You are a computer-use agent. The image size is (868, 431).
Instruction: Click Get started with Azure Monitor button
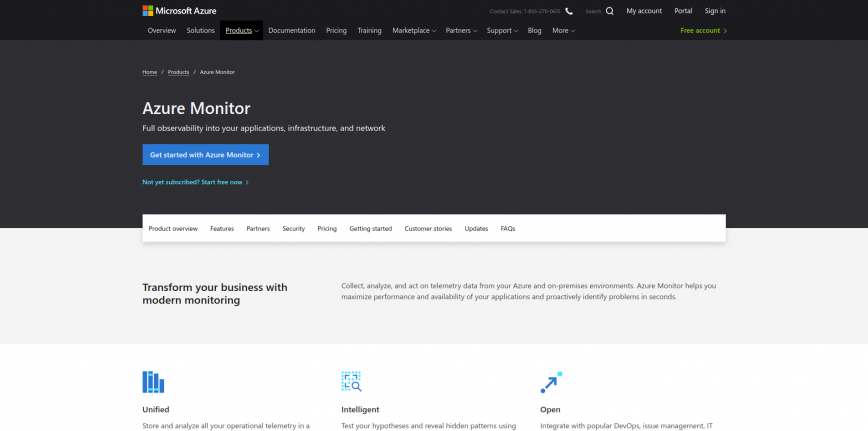point(205,155)
